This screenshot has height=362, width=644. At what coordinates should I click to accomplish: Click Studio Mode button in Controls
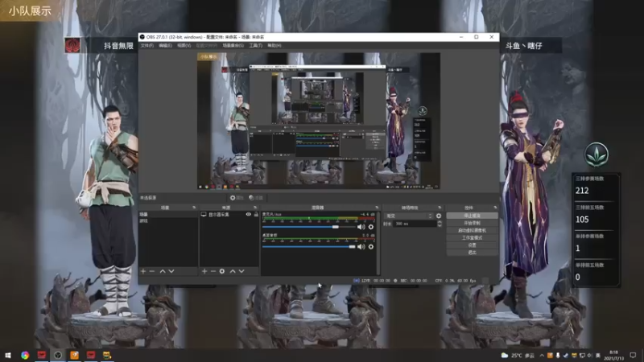[x=472, y=237]
